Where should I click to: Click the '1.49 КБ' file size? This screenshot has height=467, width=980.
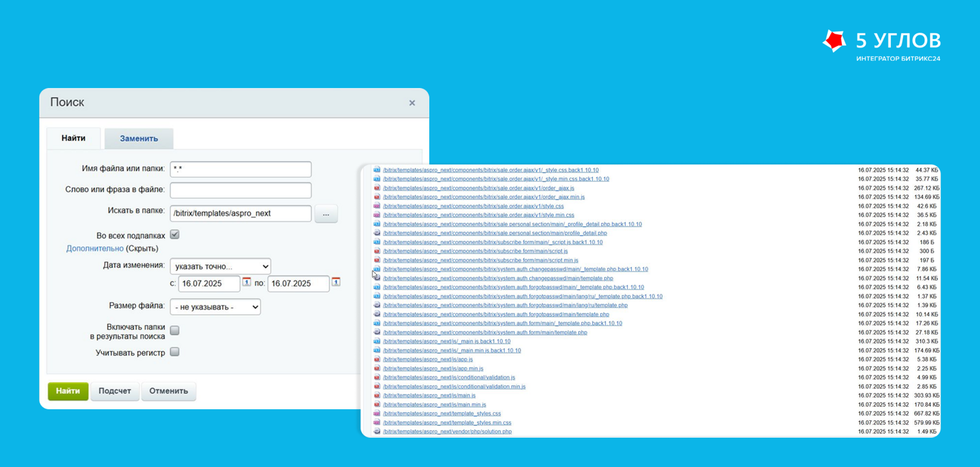pos(926,431)
